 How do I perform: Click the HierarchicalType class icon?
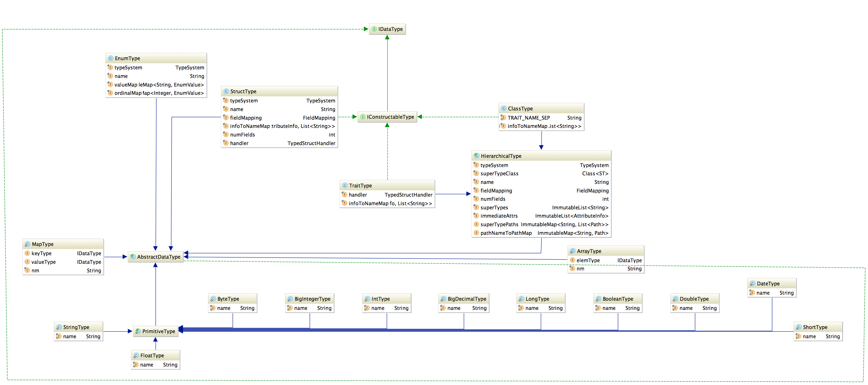click(476, 156)
